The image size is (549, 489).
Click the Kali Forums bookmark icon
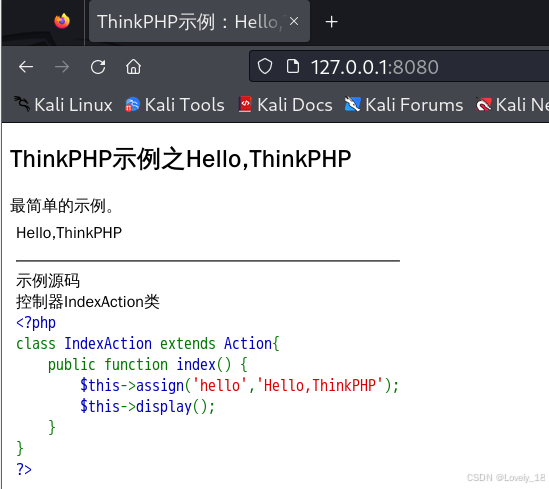[352, 104]
